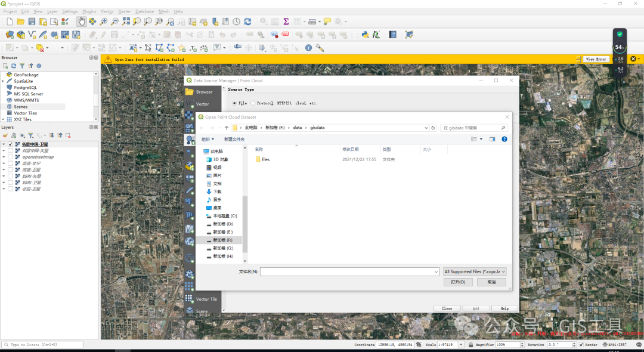The height and width of the screenshot is (352, 644).
Task: Click the Identify Features info icon
Action: [308, 48]
